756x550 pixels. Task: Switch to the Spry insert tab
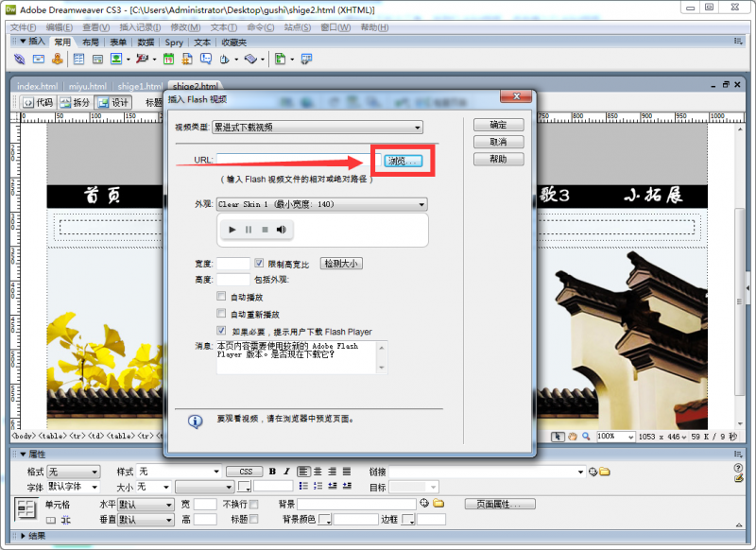(174, 43)
